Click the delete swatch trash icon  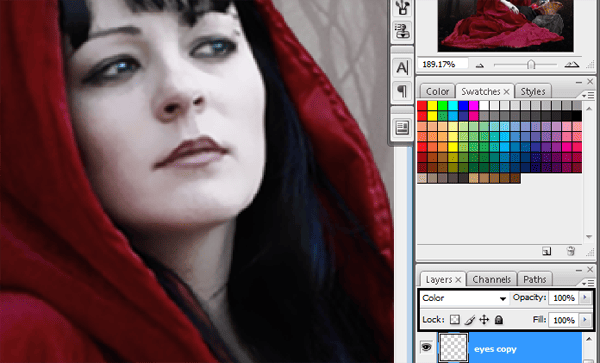point(571,251)
